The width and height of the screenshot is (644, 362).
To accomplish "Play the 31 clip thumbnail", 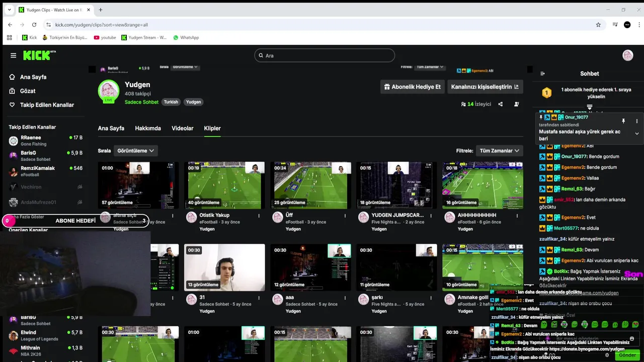I will pos(224,267).
